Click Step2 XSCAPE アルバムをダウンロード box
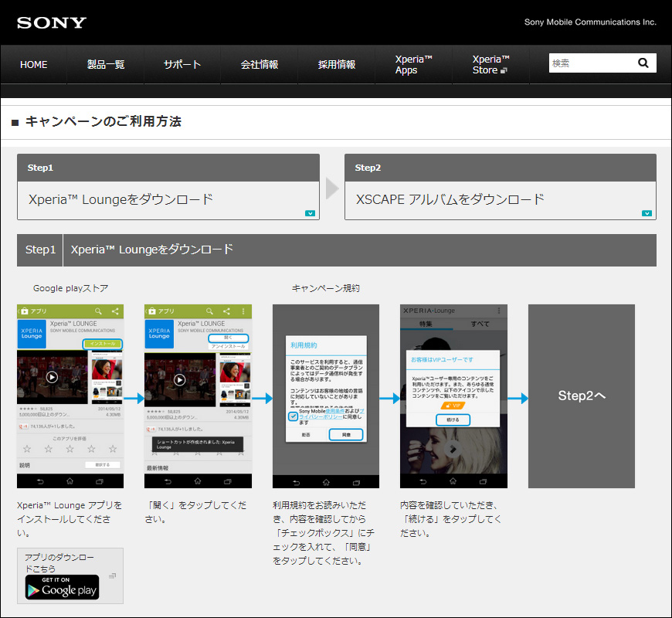The width and height of the screenshot is (672, 618). pos(501,187)
